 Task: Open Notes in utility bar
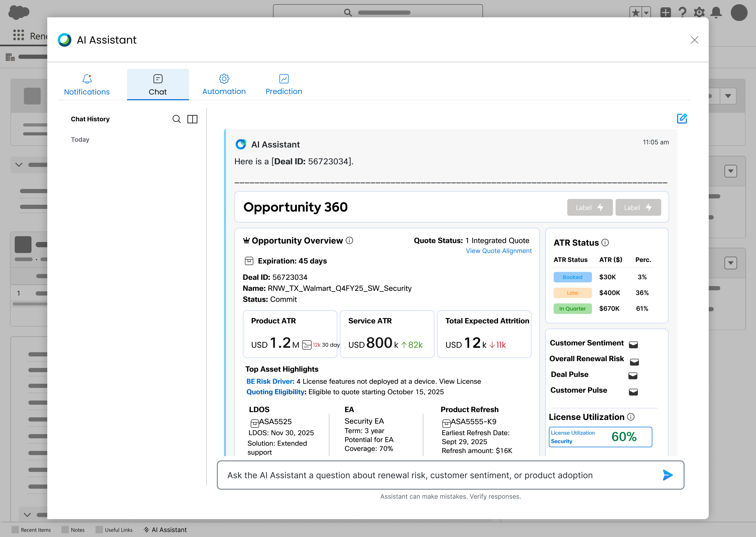click(73, 530)
